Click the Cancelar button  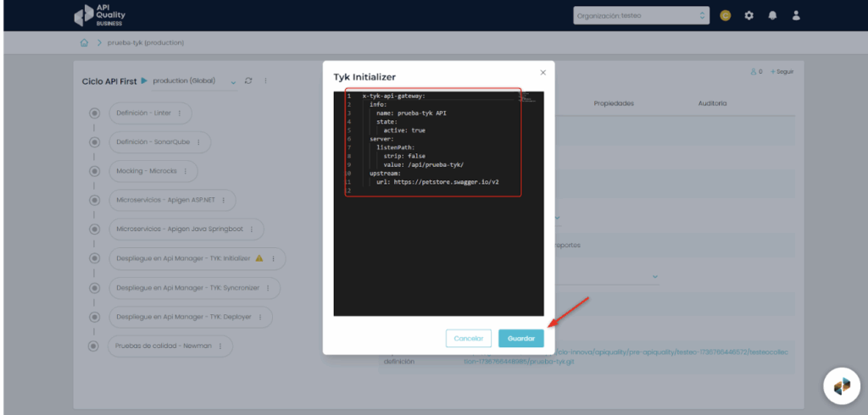point(468,338)
